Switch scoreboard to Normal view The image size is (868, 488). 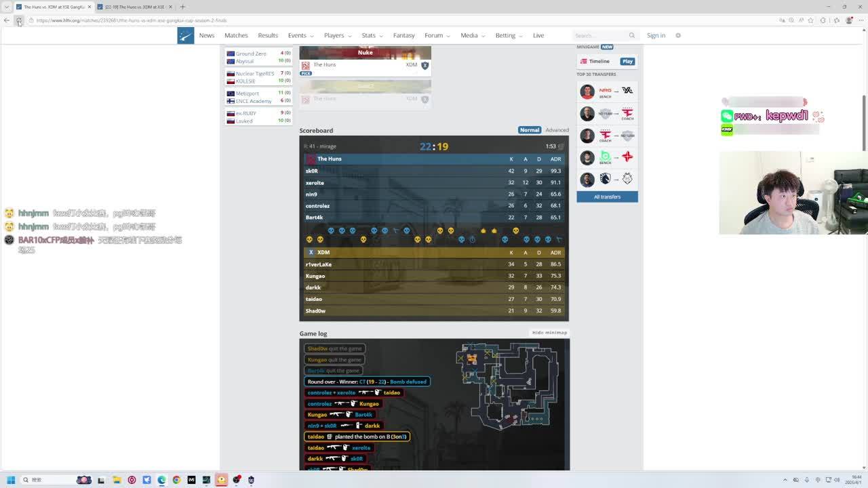pos(530,130)
